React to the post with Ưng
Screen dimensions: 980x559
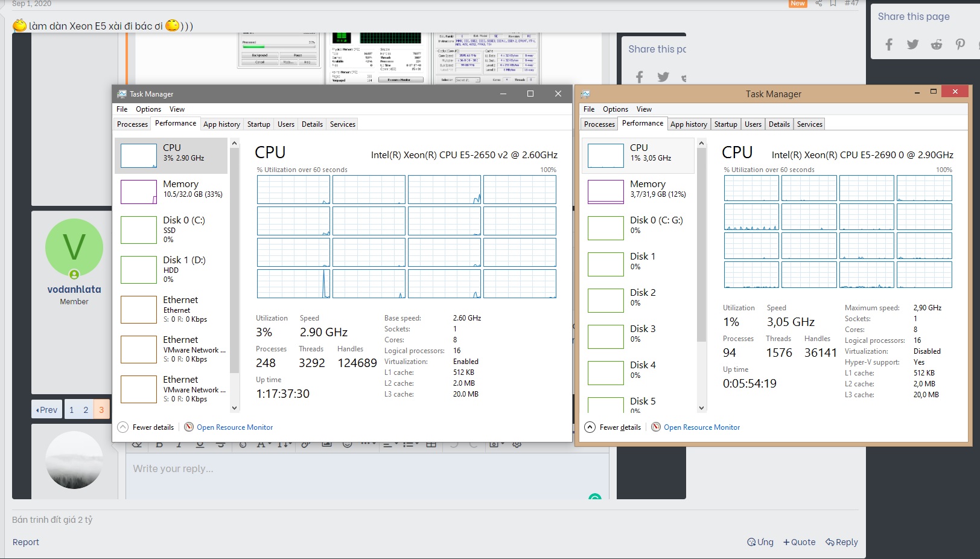pyautogui.click(x=760, y=542)
